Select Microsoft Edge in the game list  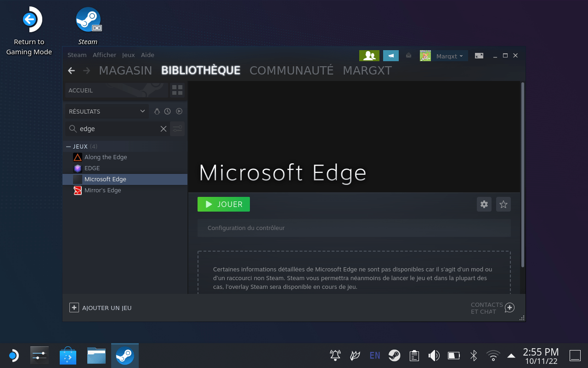coord(125,179)
